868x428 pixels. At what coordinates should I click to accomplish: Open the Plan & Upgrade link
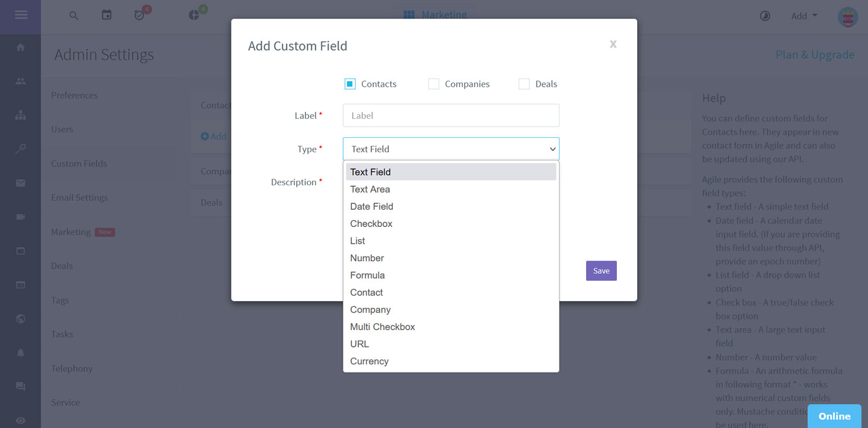tap(815, 54)
